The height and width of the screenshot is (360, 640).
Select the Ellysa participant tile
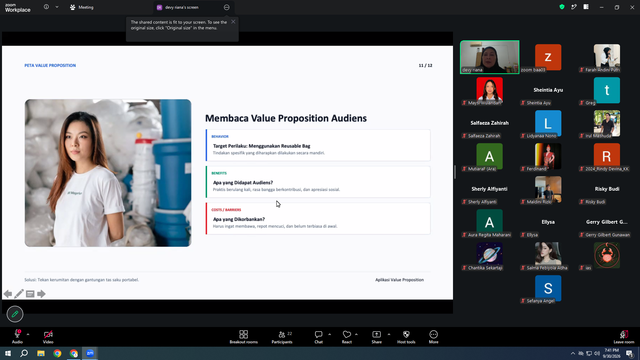pos(548,223)
